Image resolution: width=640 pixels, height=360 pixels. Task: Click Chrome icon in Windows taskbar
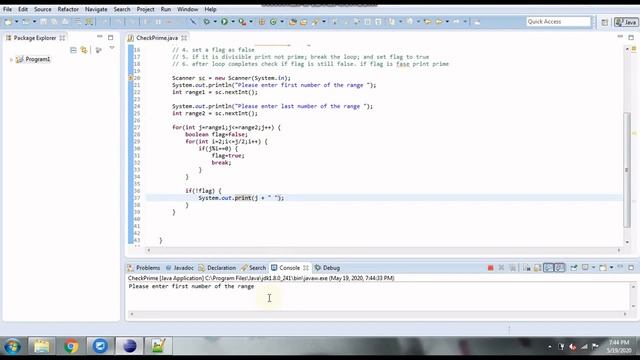pos(71,346)
